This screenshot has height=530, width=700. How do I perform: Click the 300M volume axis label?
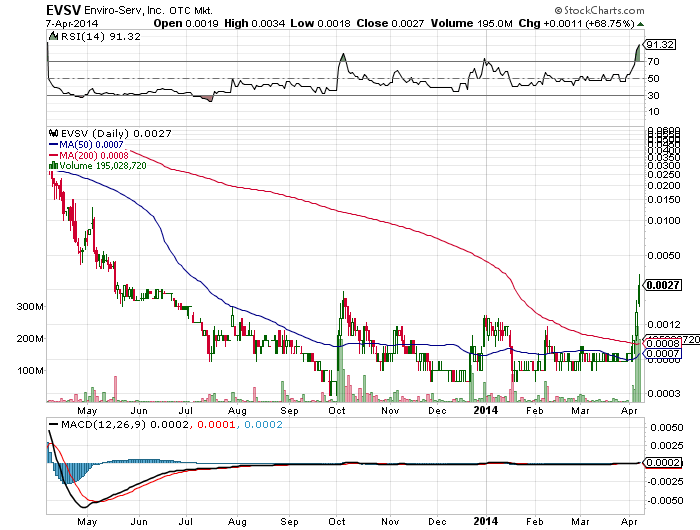[30, 307]
